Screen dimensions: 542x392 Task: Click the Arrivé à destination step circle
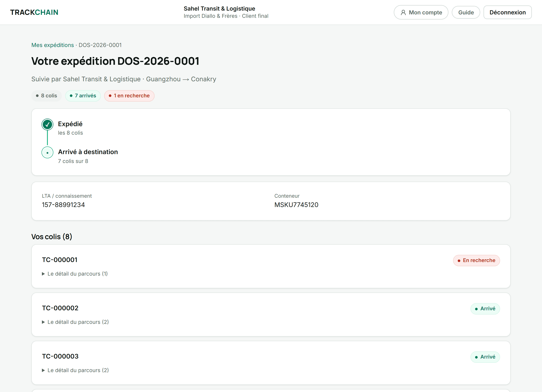pos(47,152)
